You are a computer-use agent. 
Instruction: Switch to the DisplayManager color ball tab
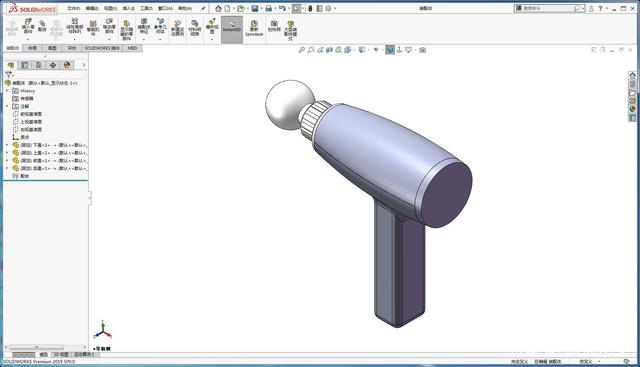(67, 65)
